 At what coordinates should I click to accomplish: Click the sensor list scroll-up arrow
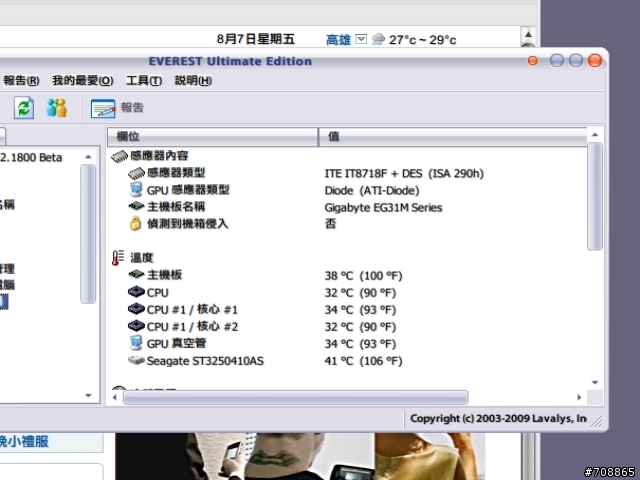(x=595, y=135)
